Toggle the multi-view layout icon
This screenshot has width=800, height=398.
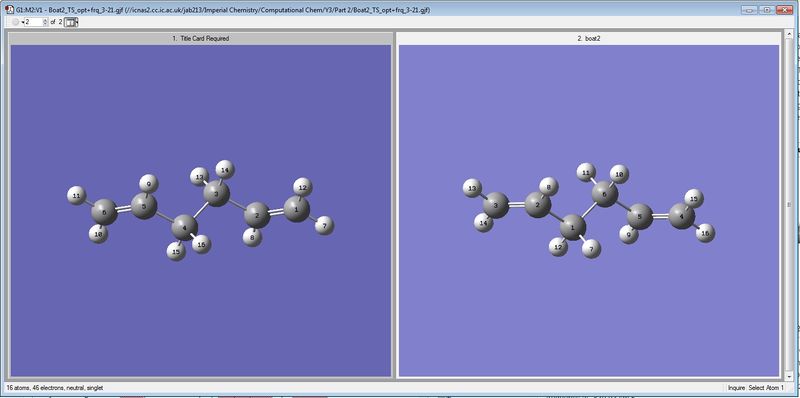pyautogui.click(x=71, y=22)
